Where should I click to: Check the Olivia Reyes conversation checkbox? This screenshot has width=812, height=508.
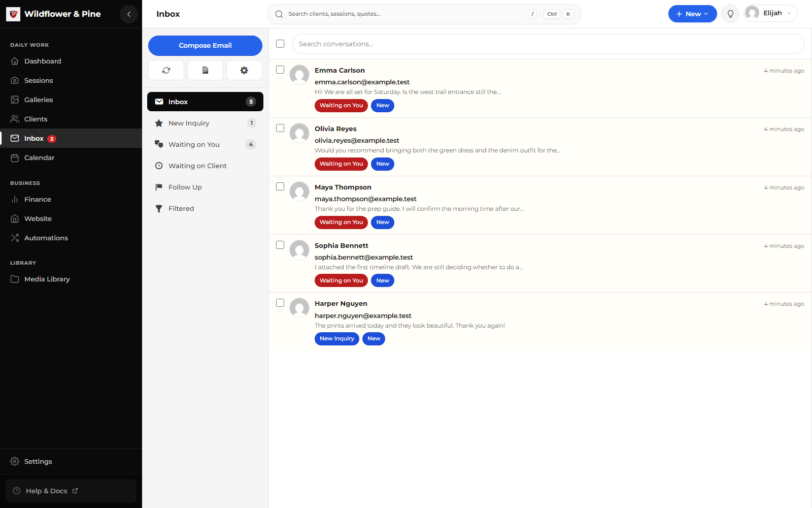point(280,128)
